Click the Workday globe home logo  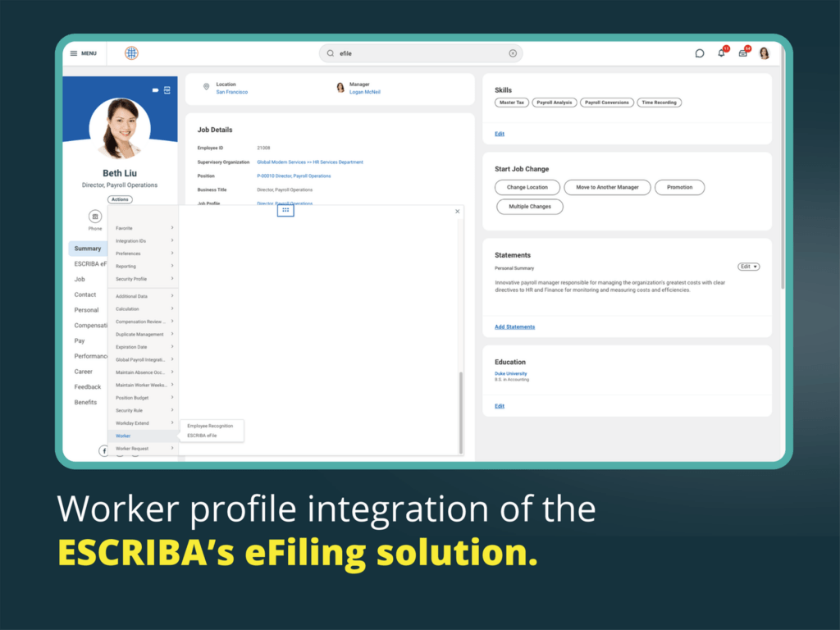point(131,53)
